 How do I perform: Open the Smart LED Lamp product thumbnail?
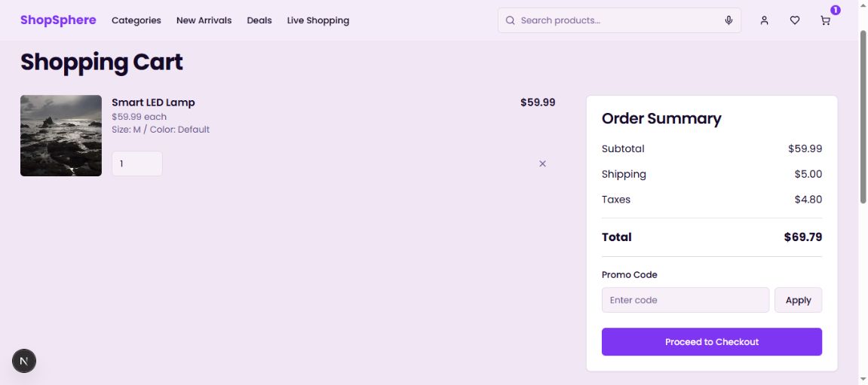(x=61, y=136)
